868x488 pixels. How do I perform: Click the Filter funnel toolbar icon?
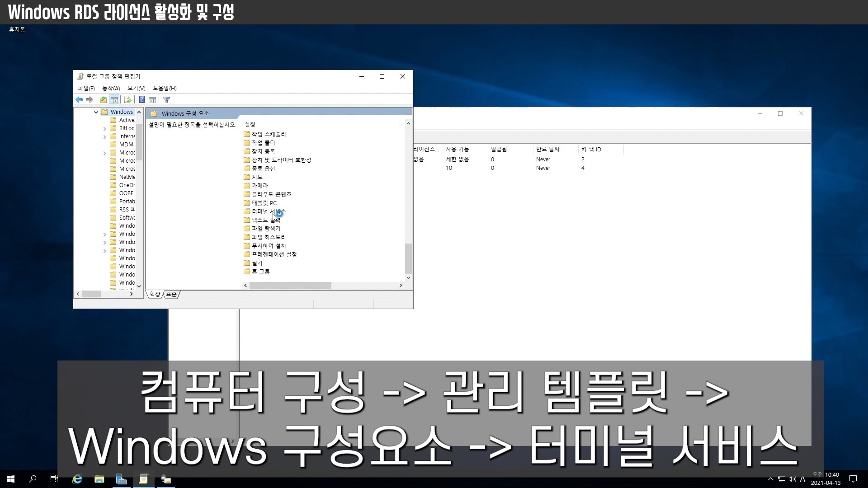(x=167, y=99)
